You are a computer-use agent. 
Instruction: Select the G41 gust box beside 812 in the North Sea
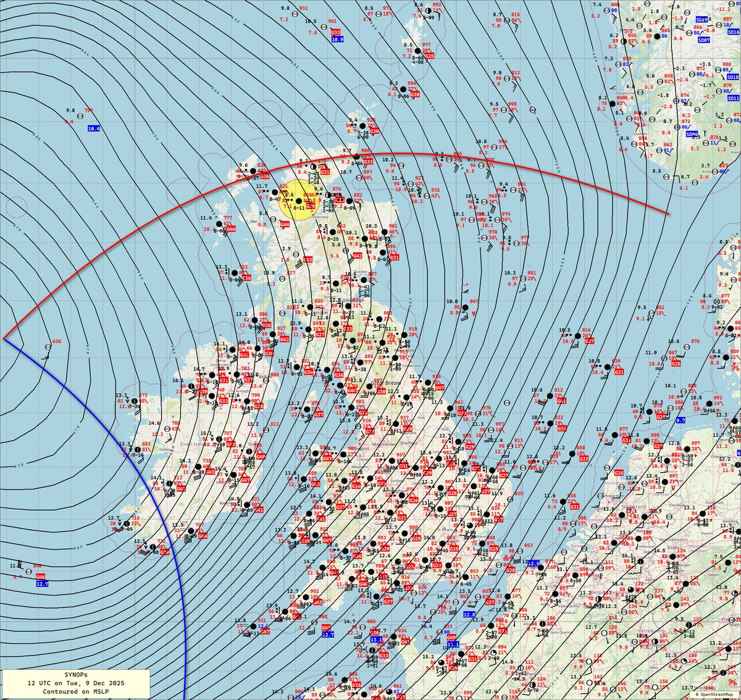[x=562, y=401]
